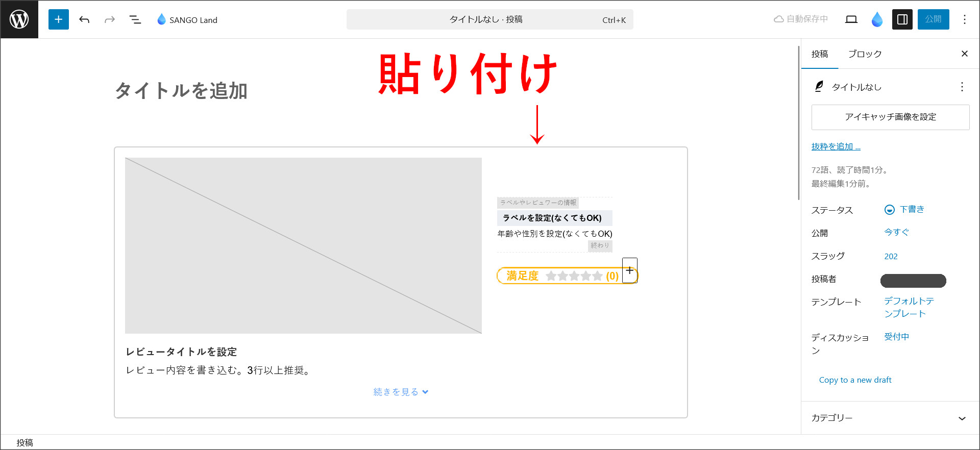Redo the last undone change
Screen dimensions: 980x450
click(109, 19)
